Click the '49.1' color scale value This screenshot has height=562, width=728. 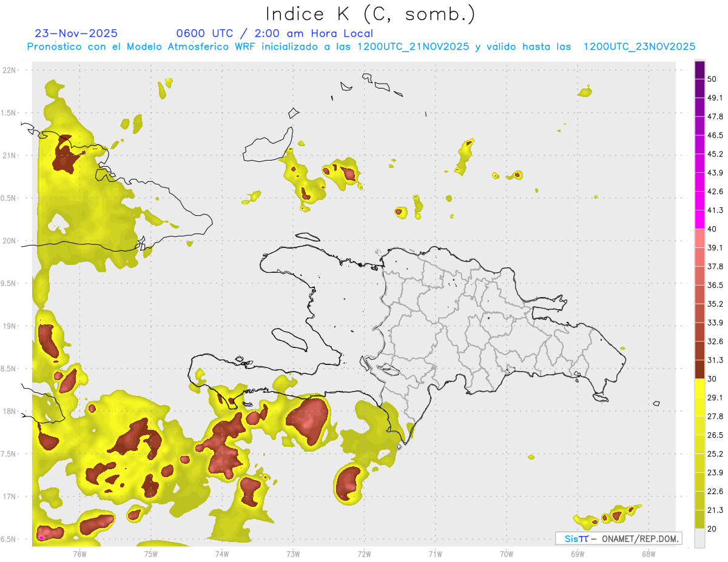tap(715, 98)
